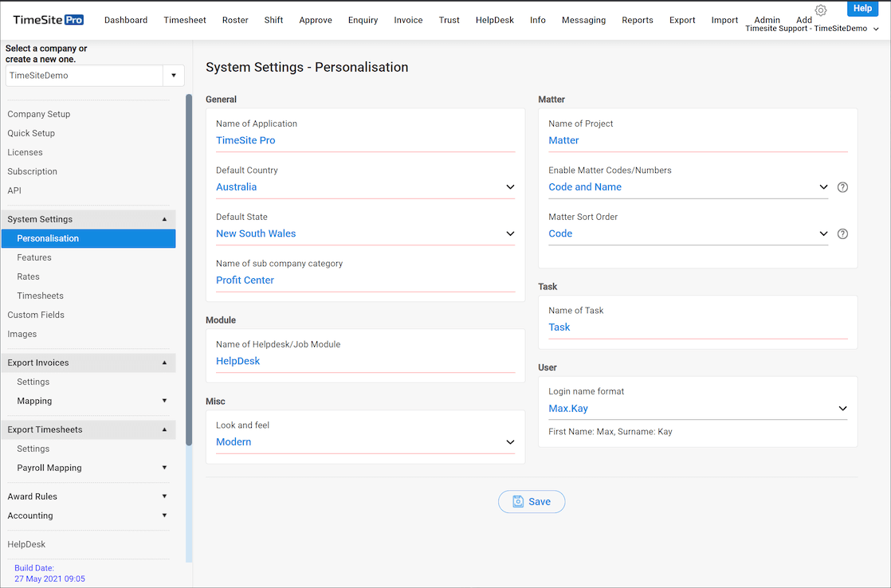Image resolution: width=891 pixels, height=588 pixels.
Task: Open Settings under Export Timesheets
Action: (33, 449)
